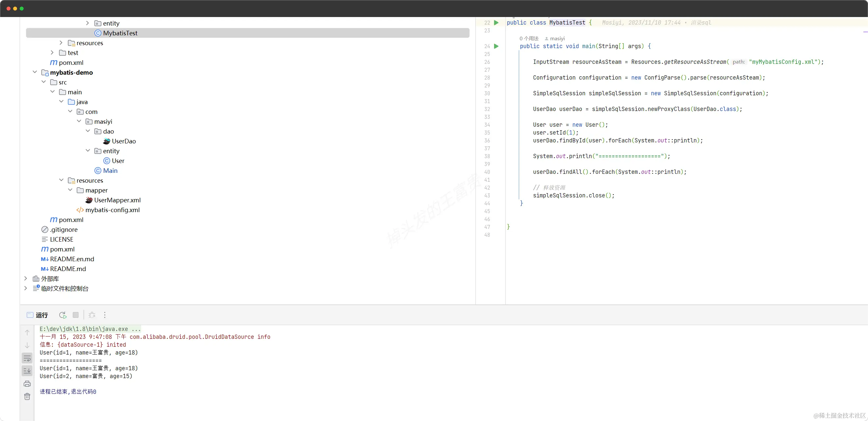This screenshot has height=421, width=868.
Task: Expand the 外部库 external libraries node
Action: [x=26, y=279]
